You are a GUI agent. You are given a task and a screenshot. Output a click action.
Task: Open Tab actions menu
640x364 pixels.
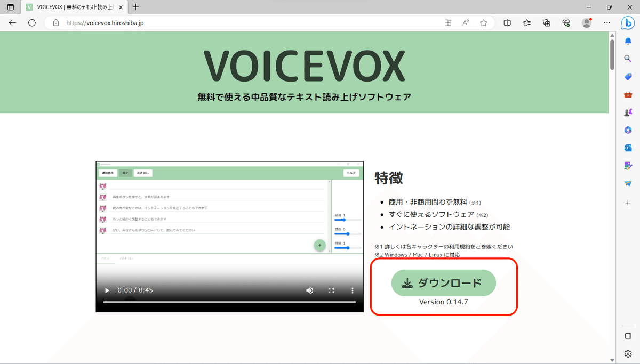11,7
